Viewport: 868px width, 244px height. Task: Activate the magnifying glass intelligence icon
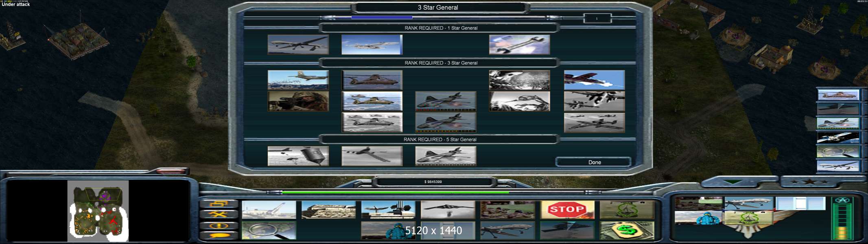269,231
